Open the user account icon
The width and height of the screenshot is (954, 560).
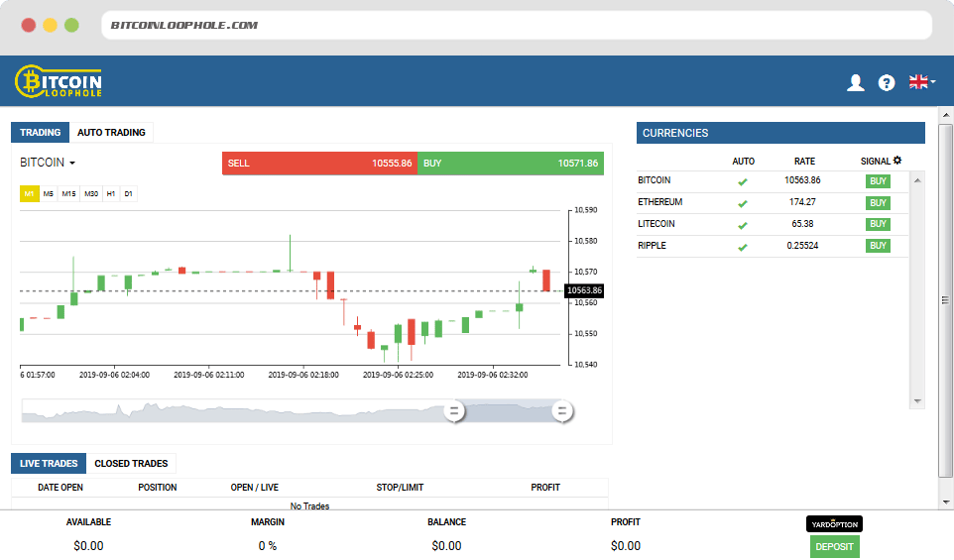pos(856,82)
